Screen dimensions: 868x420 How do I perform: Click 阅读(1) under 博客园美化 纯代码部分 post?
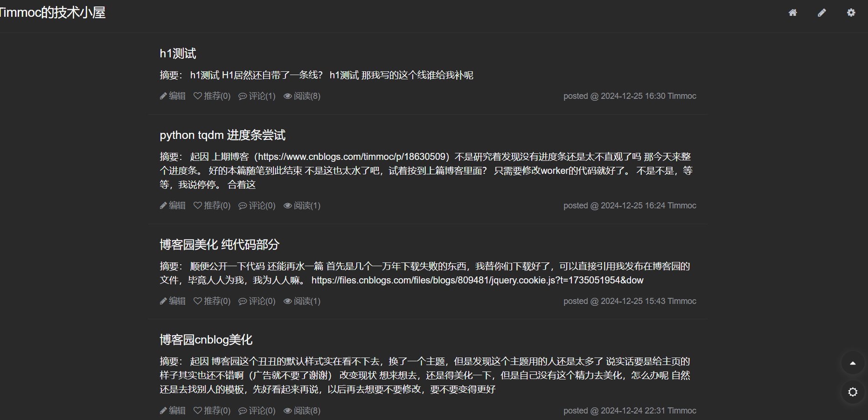point(302,301)
